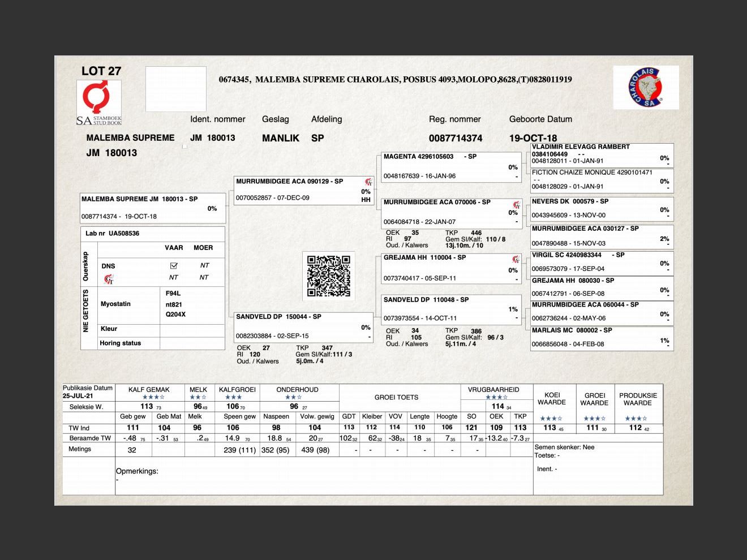Click the VRUGBAARHEID star rating
Image resolution: width=747 pixels, height=560 pixels.
tap(496, 397)
